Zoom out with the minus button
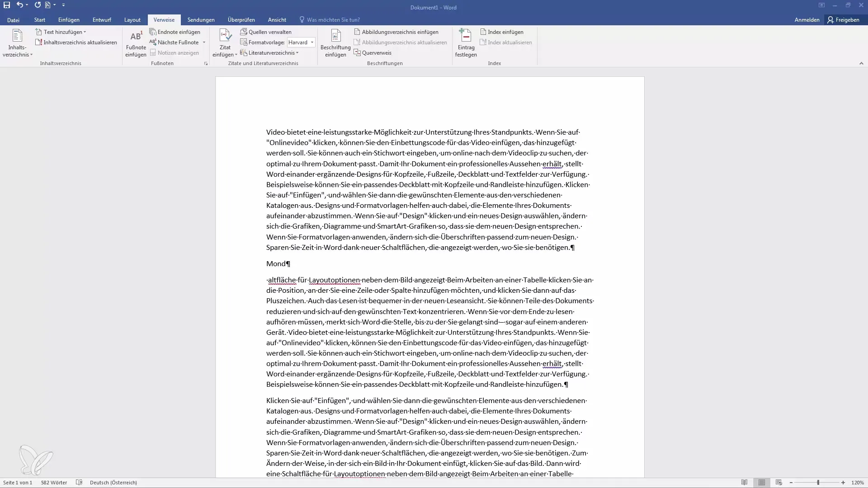This screenshot has height=488, width=868. [x=791, y=483]
